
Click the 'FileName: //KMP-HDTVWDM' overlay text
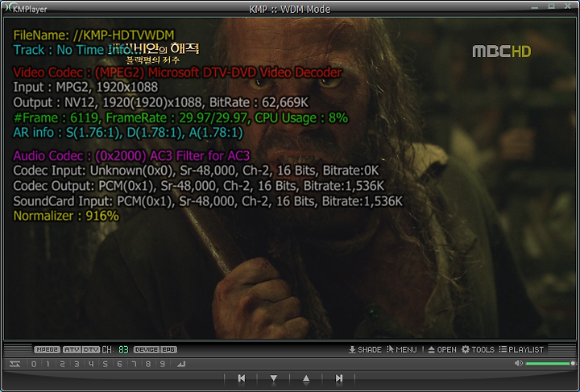[x=93, y=35]
